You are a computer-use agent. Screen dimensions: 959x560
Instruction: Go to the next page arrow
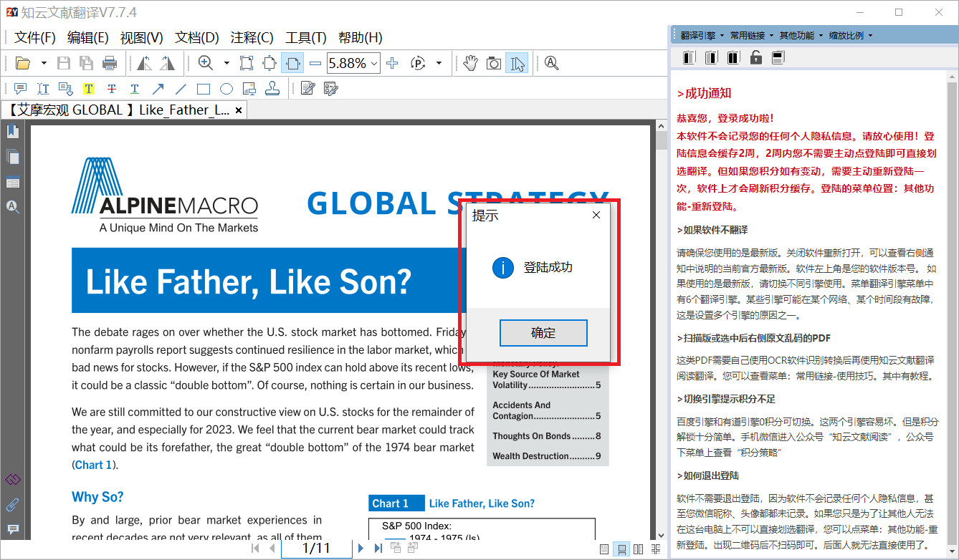click(361, 549)
